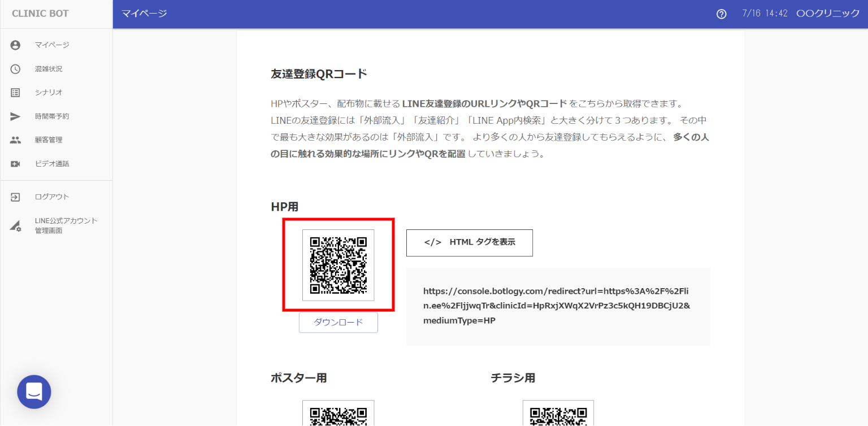Click the ポスター用 section heading
Screen dimensions: 868x426
pyautogui.click(x=299, y=378)
